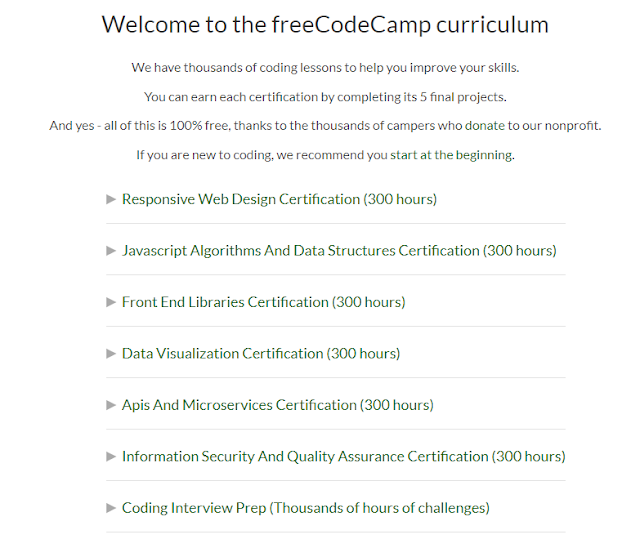Click the Welcome to freeCodeCamp curriculum heading
The width and height of the screenshot is (640, 548).
click(325, 24)
